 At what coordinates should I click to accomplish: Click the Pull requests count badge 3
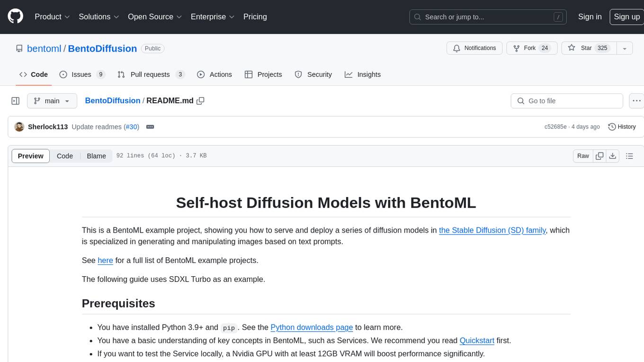pos(180,74)
